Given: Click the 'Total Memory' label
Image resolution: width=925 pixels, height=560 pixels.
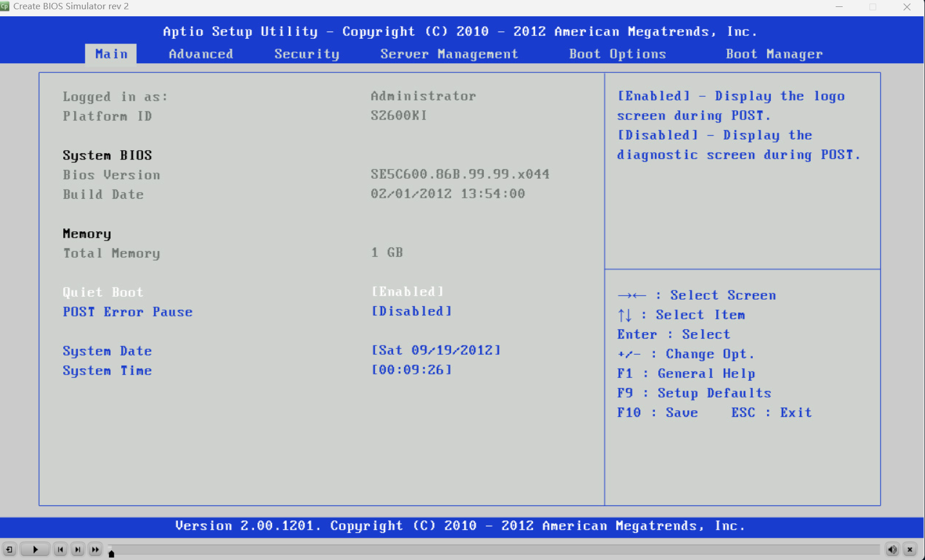Looking at the screenshot, I should point(111,253).
